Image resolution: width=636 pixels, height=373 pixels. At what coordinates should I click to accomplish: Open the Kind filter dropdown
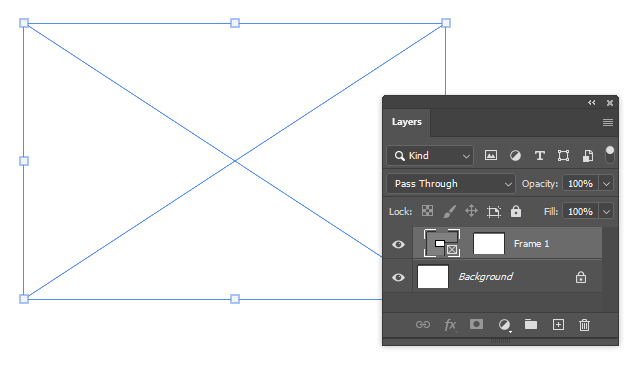click(430, 156)
